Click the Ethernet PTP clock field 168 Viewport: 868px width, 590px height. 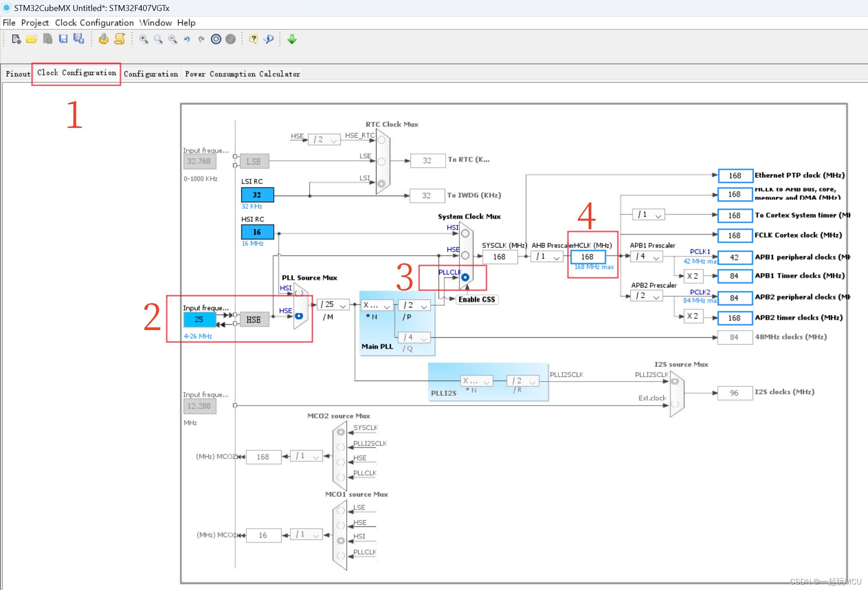pos(735,176)
